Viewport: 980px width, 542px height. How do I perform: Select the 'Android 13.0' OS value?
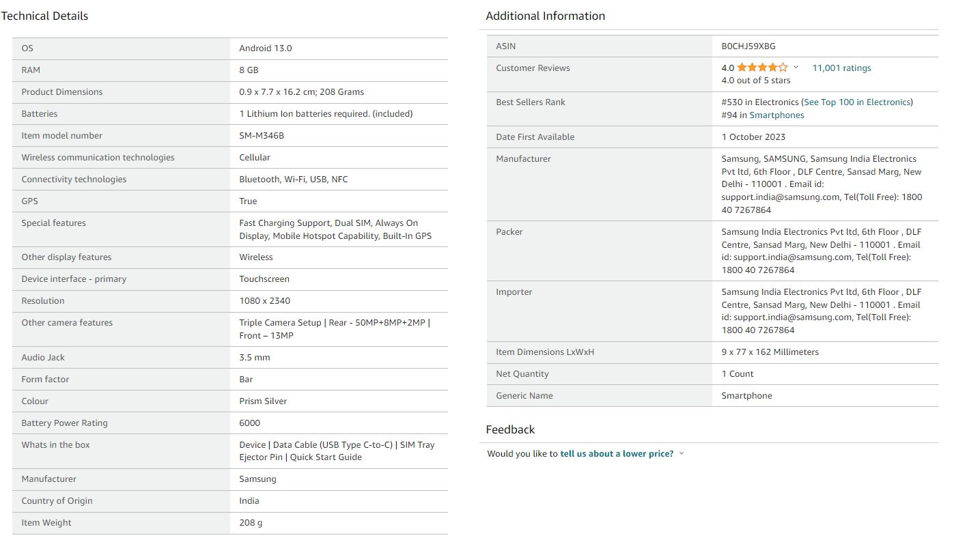(266, 48)
